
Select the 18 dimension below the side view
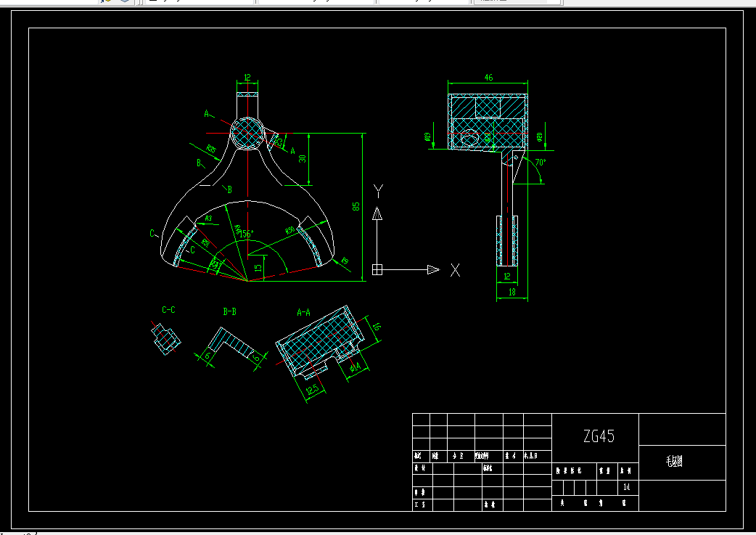512,292
